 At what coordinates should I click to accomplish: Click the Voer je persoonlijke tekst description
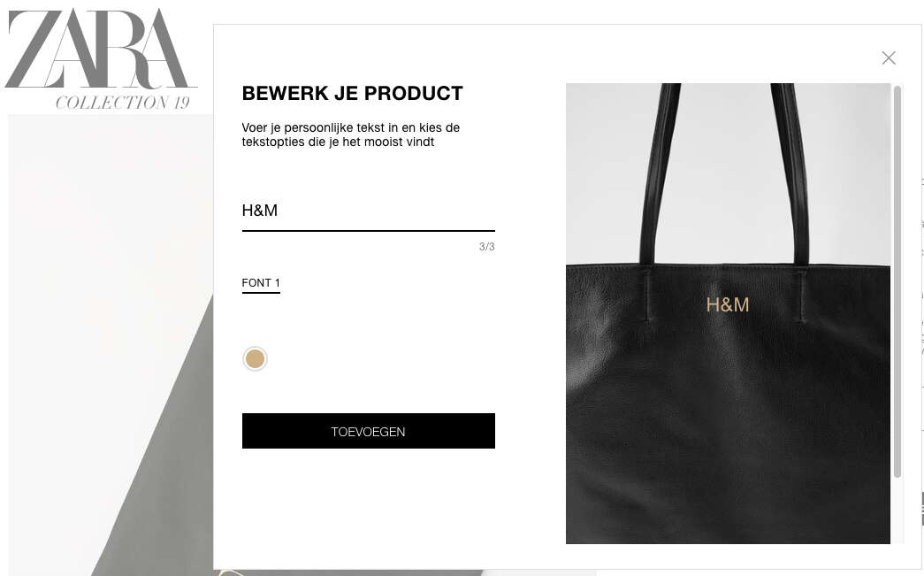tap(351, 134)
